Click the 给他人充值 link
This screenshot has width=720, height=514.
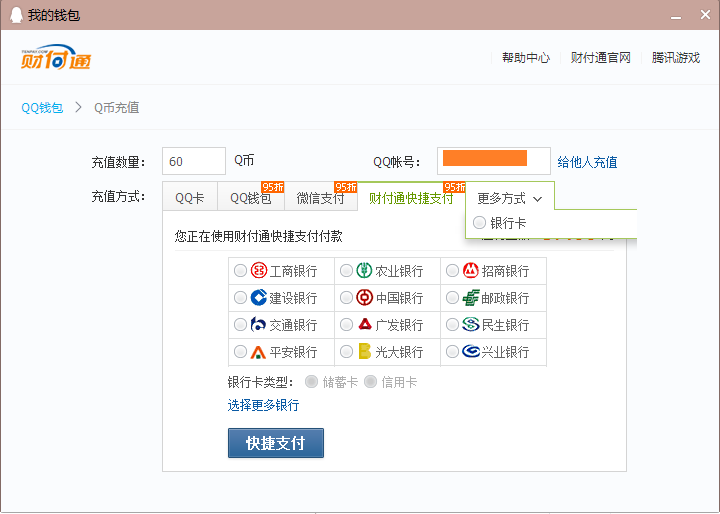tap(587, 162)
